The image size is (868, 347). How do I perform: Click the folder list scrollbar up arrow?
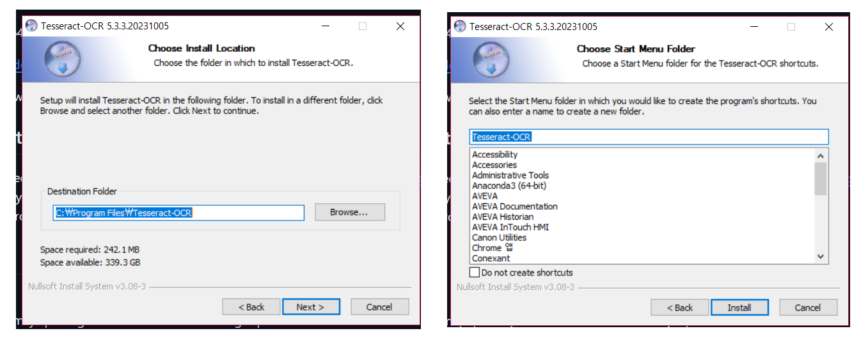821,155
